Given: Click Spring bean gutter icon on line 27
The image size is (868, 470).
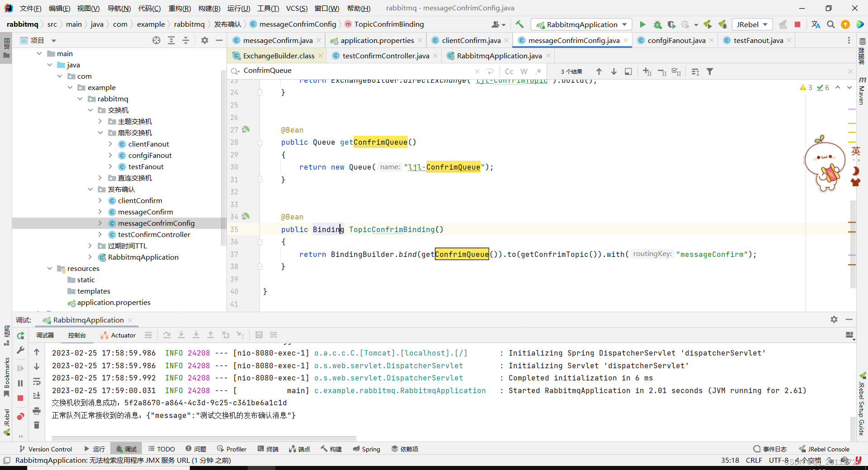Looking at the screenshot, I should click(245, 129).
